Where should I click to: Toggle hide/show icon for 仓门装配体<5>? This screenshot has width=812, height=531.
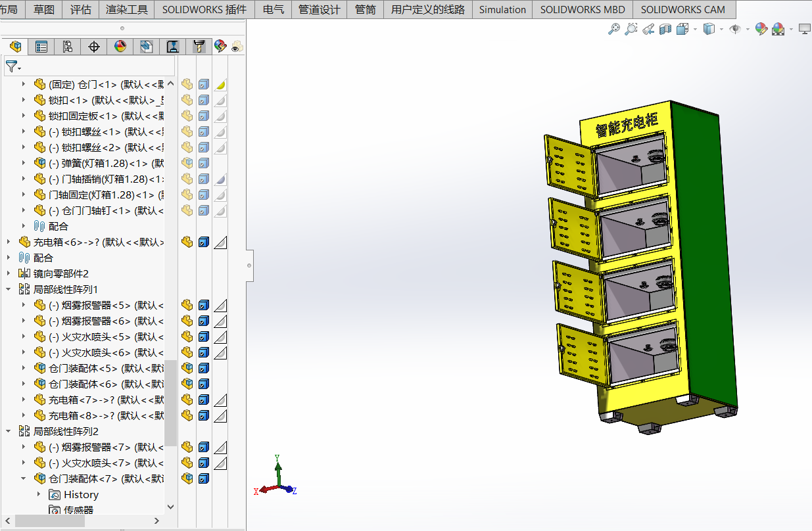pyautogui.click(x=187, y=368)
